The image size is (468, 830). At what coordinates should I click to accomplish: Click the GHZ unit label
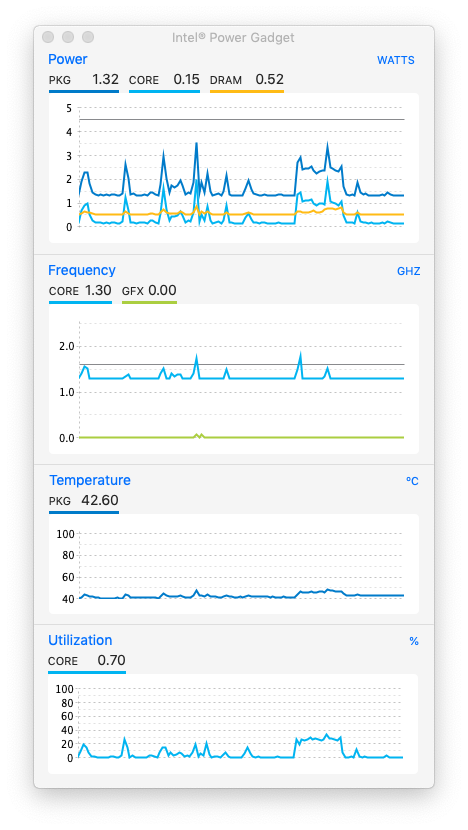tap(408, 272)
